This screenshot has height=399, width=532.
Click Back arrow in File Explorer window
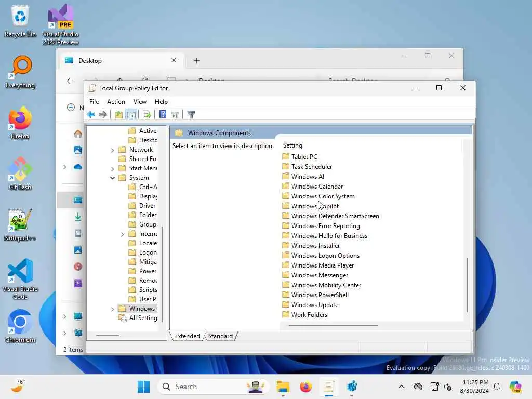tap(70, 81)
